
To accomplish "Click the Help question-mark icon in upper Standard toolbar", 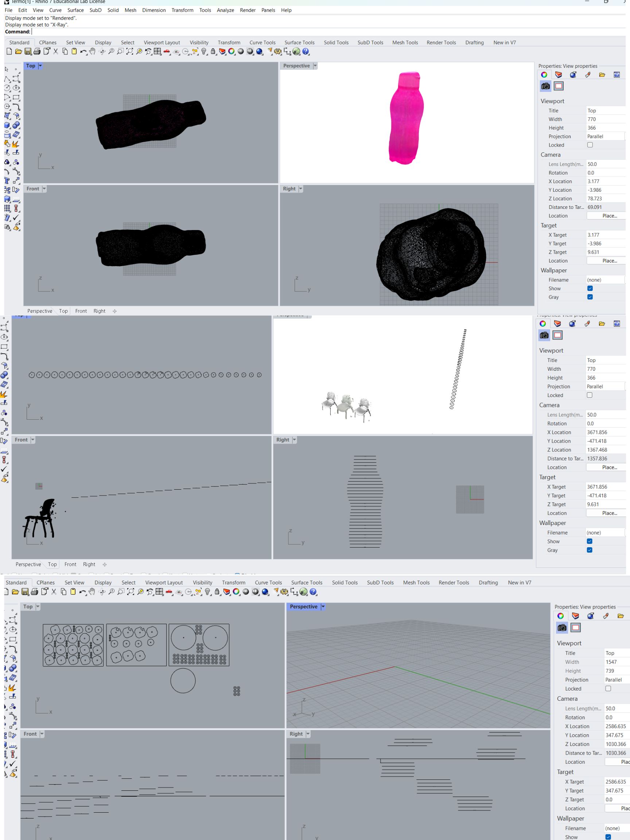I will click(306, 52).
